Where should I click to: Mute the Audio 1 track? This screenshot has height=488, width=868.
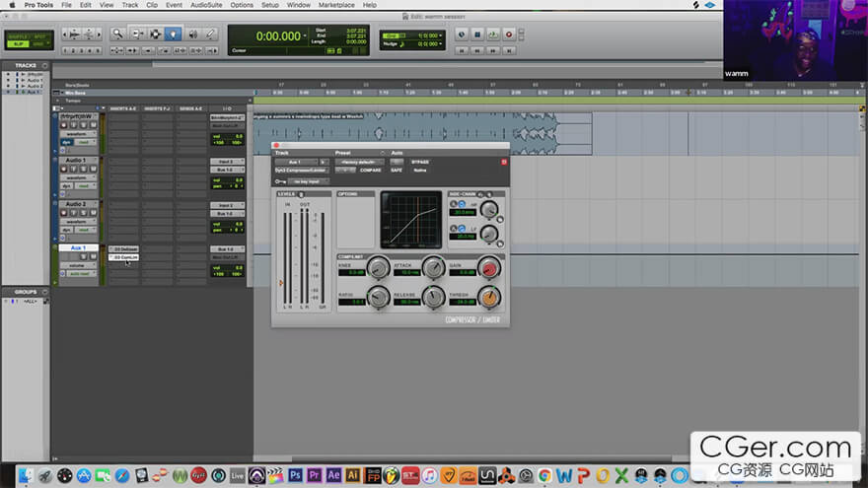coord(93,169)
